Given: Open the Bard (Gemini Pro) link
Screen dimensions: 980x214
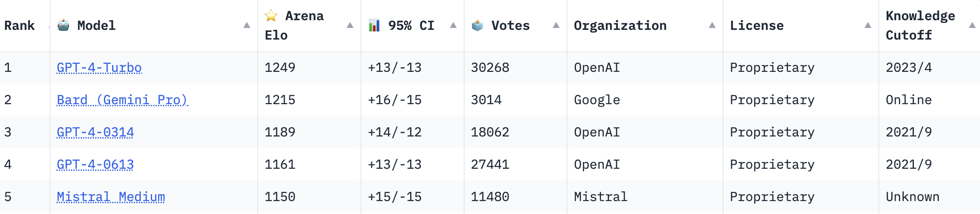Looking at the screenshot, I should click(122, 100).
